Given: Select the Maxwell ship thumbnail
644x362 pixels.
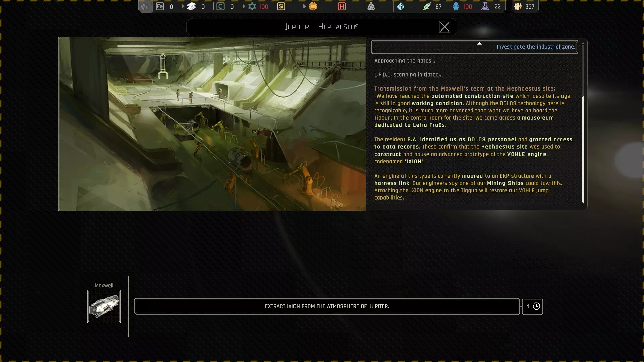Looking at the screenshot, I should [x=104, y=306].
